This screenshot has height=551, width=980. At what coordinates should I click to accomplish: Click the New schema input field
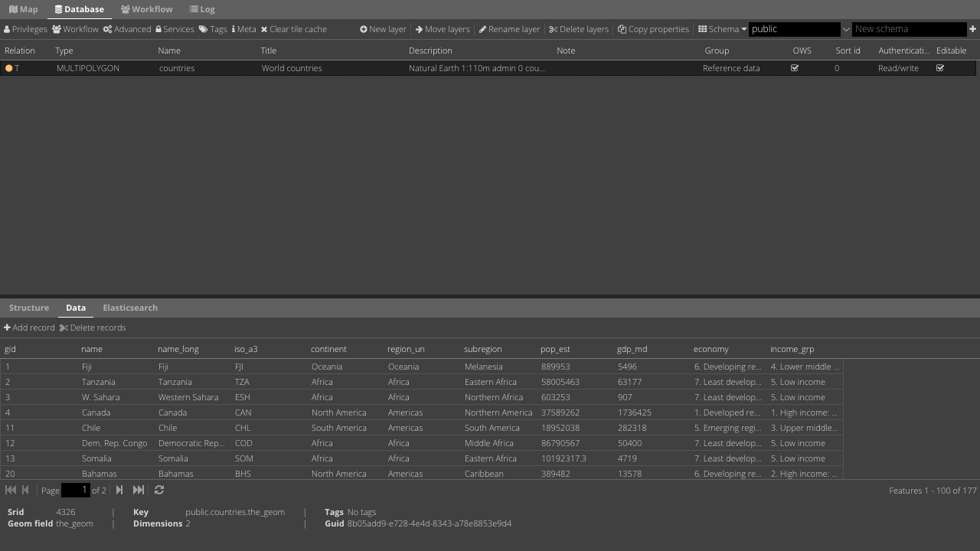click(x=909, y=29)
